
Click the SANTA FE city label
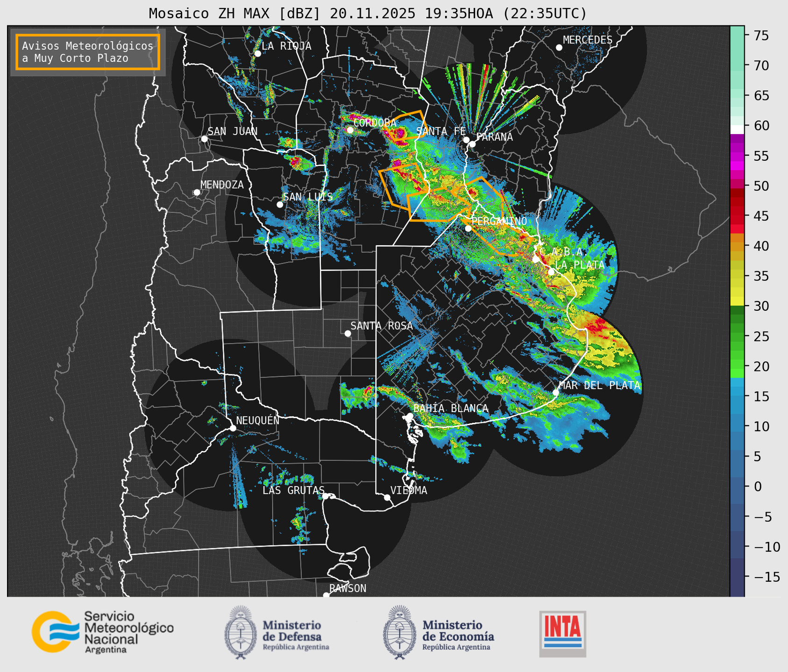tap(441, 131)
